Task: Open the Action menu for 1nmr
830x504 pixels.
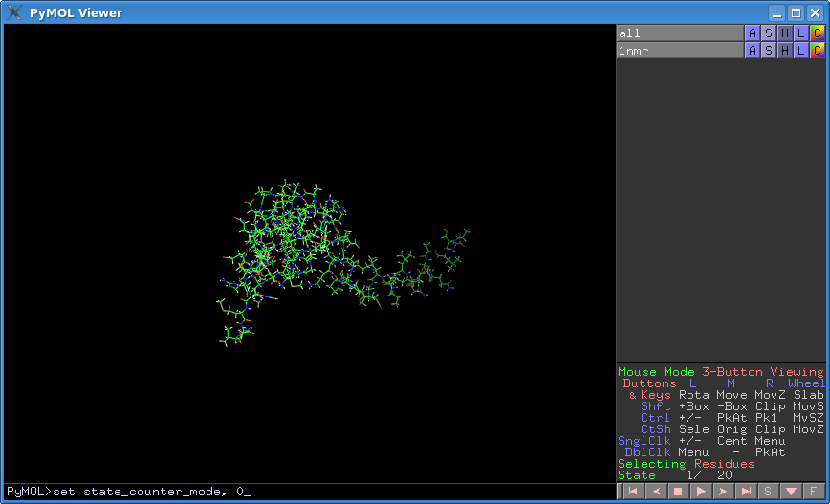Action: coord(753,50)
